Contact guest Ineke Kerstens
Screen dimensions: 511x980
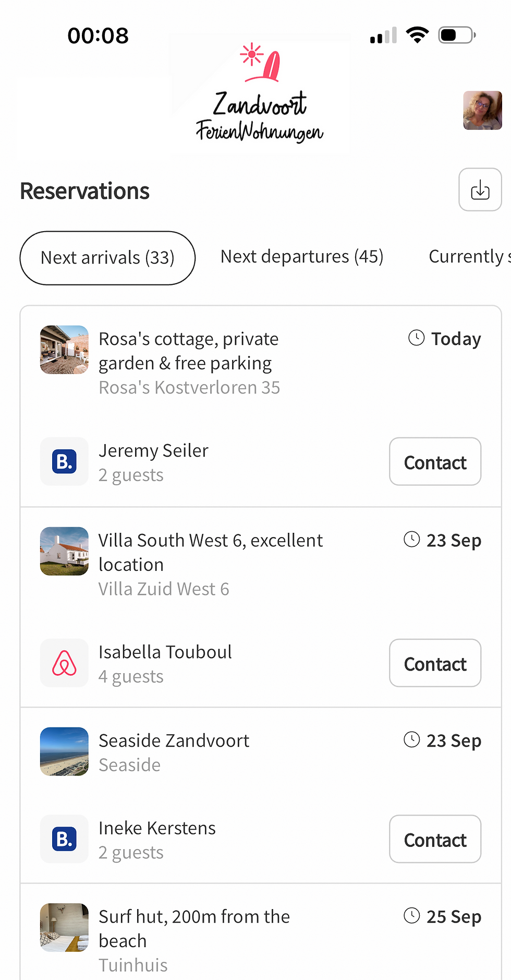(435, 839)
